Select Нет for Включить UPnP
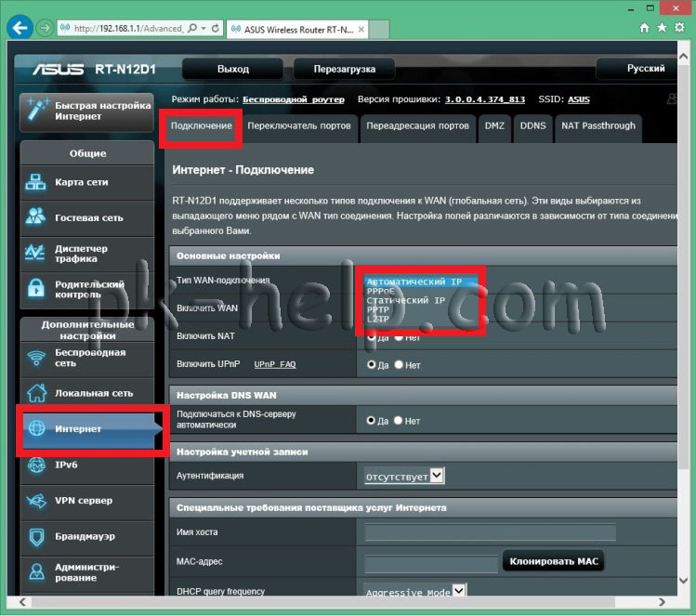Viewport: 696px width, 616px height. point(399,364)
